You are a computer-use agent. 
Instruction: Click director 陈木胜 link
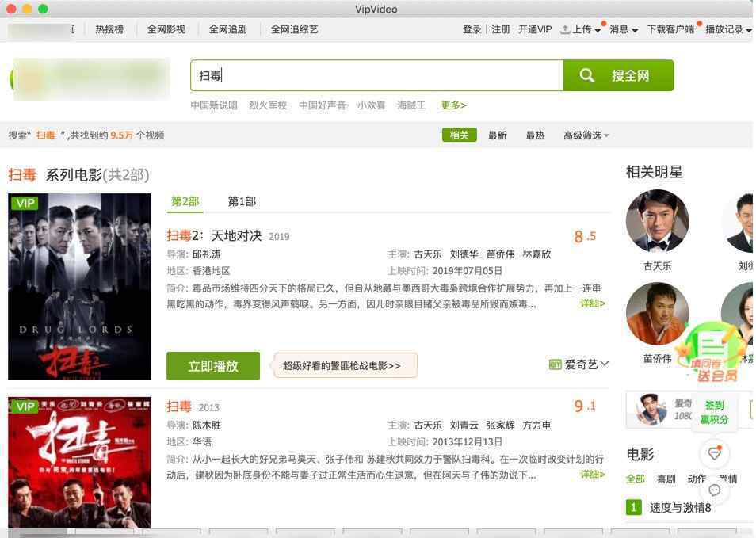click(x=206, y=425)
